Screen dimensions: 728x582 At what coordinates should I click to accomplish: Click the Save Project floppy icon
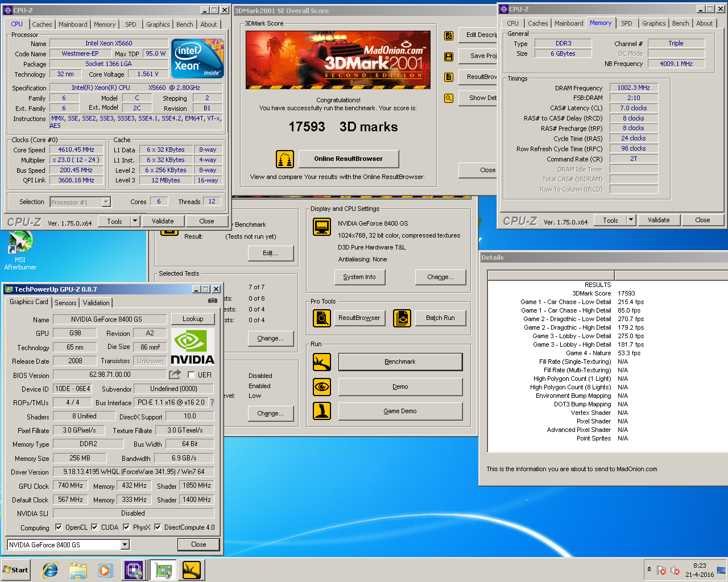coord(449,56)
